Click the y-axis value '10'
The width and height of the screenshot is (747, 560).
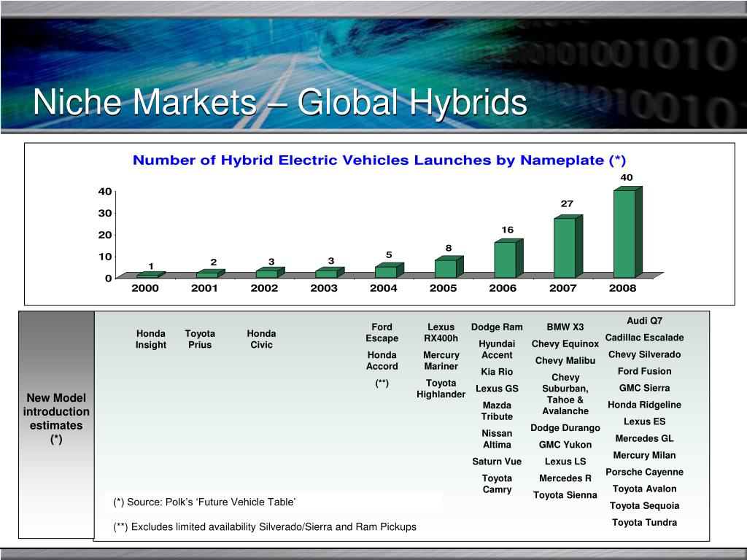(105, 257)
